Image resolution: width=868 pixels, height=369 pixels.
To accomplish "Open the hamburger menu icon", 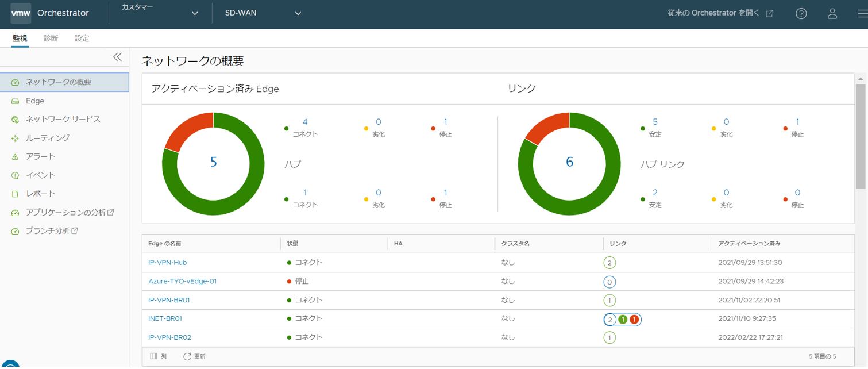I will tap(862, 14).
